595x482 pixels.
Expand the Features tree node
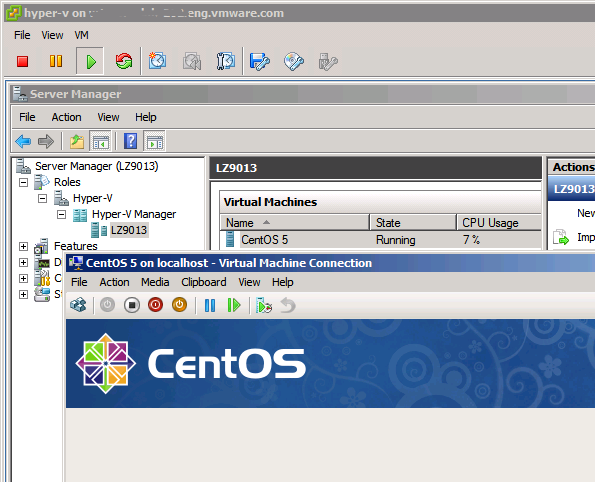pyautogui.click(x=24, y=247)
